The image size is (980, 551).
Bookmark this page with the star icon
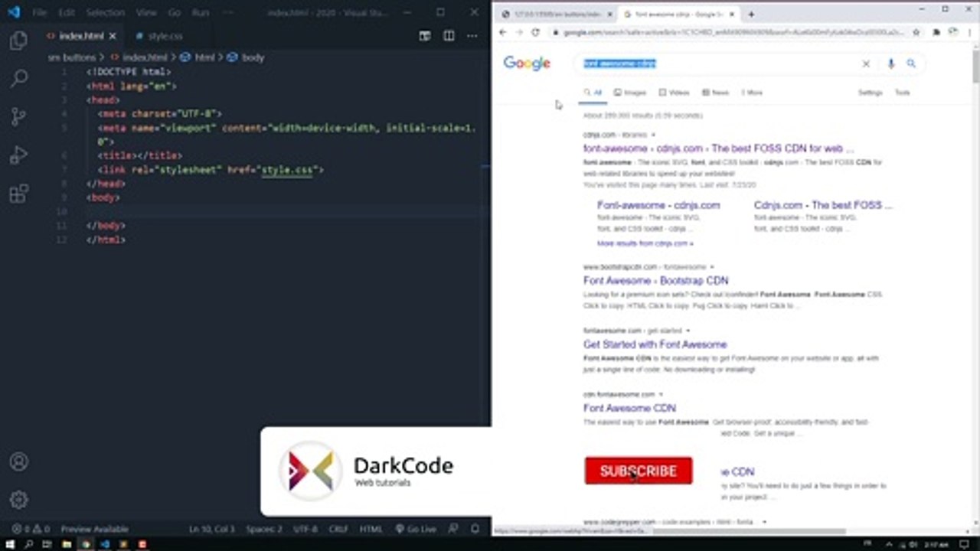pos(916,32)
